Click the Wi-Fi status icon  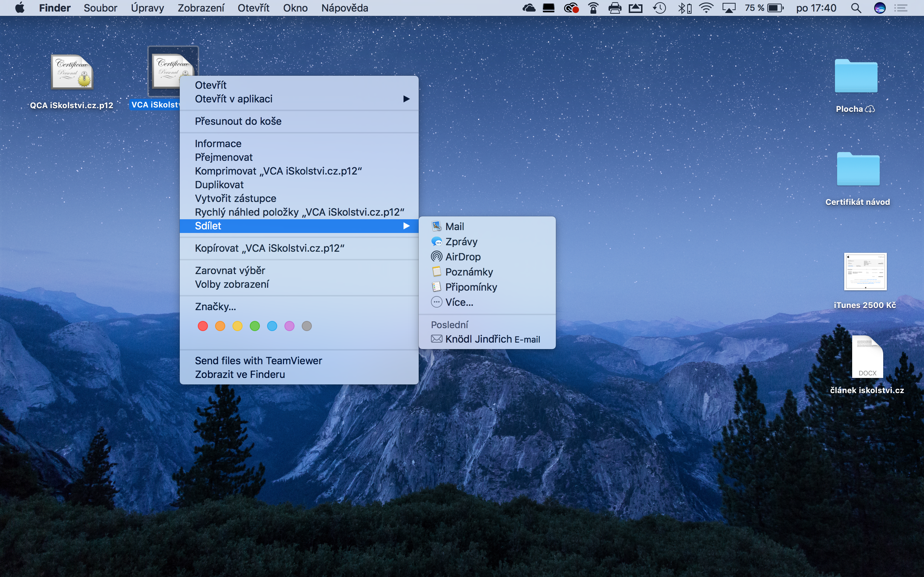706,8
